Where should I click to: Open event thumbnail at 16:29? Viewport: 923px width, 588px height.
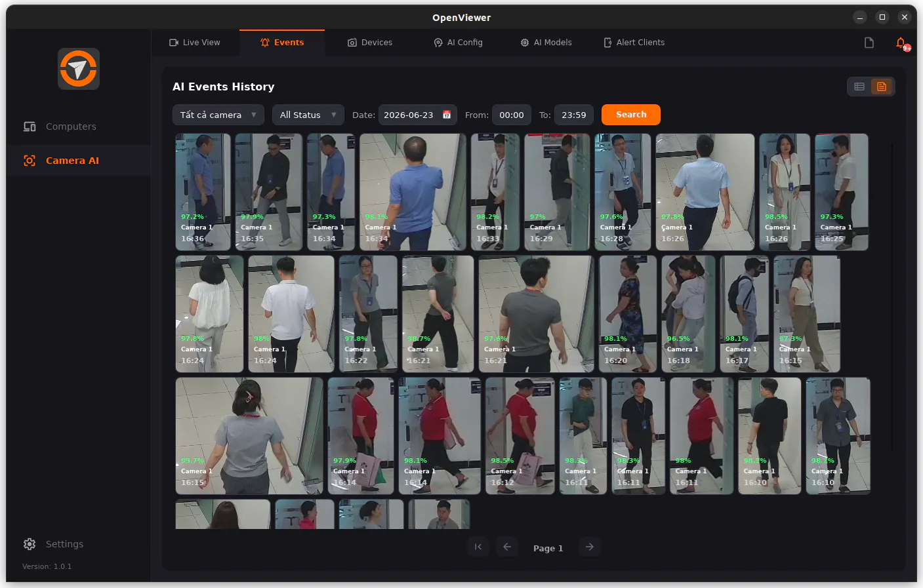point(558,192)
